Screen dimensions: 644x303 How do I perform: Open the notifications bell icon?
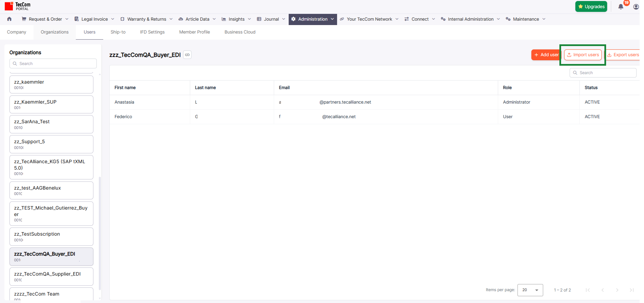(x=621, y=7)
